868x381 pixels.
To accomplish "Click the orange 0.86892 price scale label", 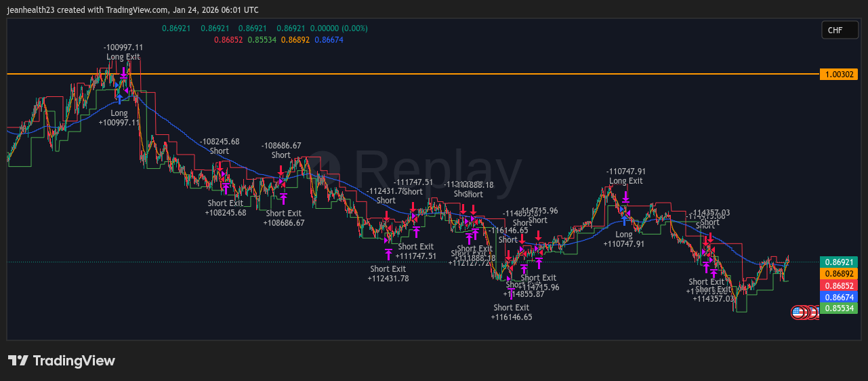I will point(838,273).
